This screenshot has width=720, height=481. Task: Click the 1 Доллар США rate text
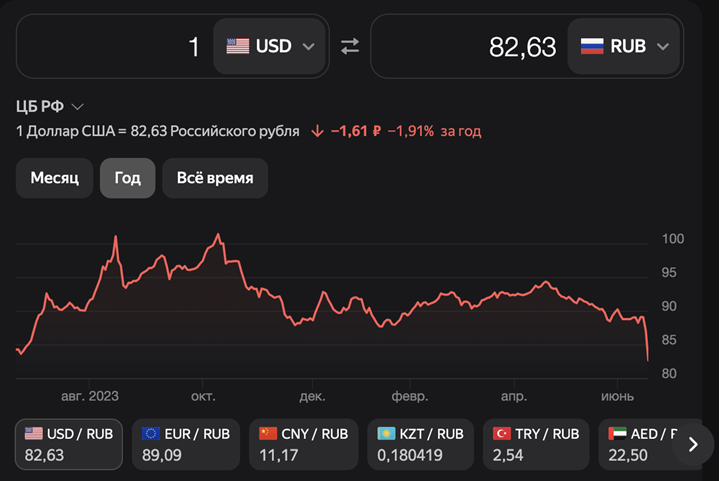click(x=158, y=132)
